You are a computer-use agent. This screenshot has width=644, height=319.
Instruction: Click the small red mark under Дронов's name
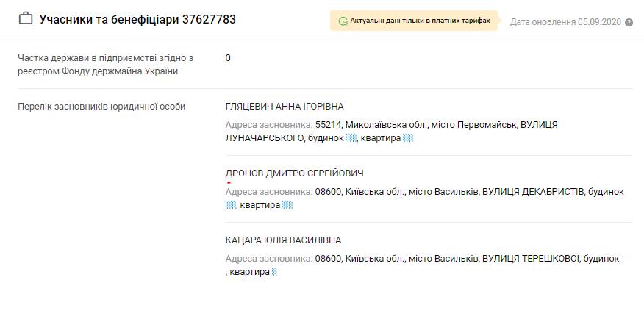(x=229, y=183)
